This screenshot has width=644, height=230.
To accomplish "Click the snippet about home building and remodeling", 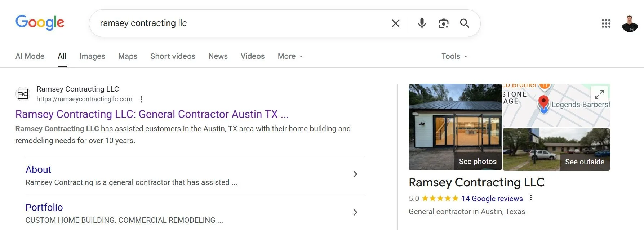I will click(x=183, y=134).
